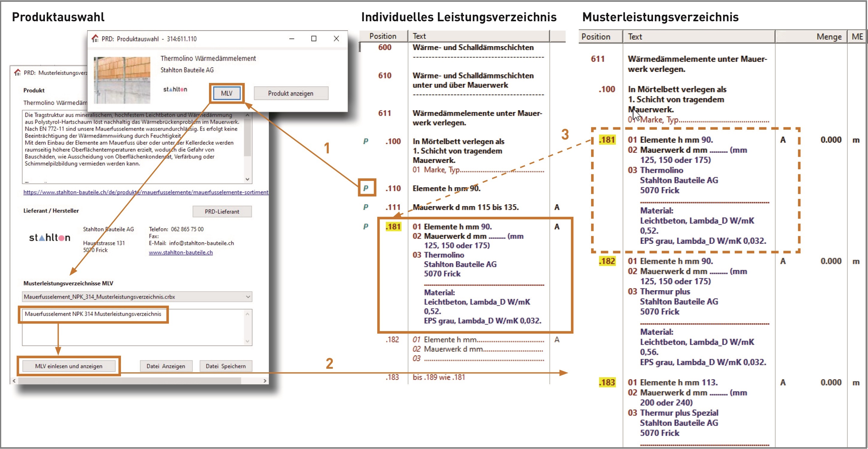
Task: Click 01 Marke, Typ line in Musterleistungsverzeichnis
Action: [x=698, y=120]
